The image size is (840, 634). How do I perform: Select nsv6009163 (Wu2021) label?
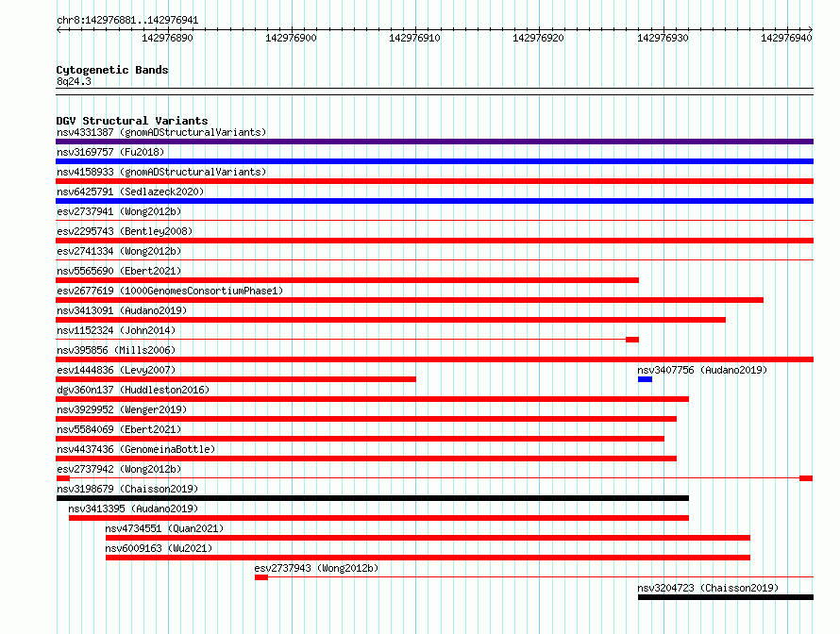tap(159, 548)
